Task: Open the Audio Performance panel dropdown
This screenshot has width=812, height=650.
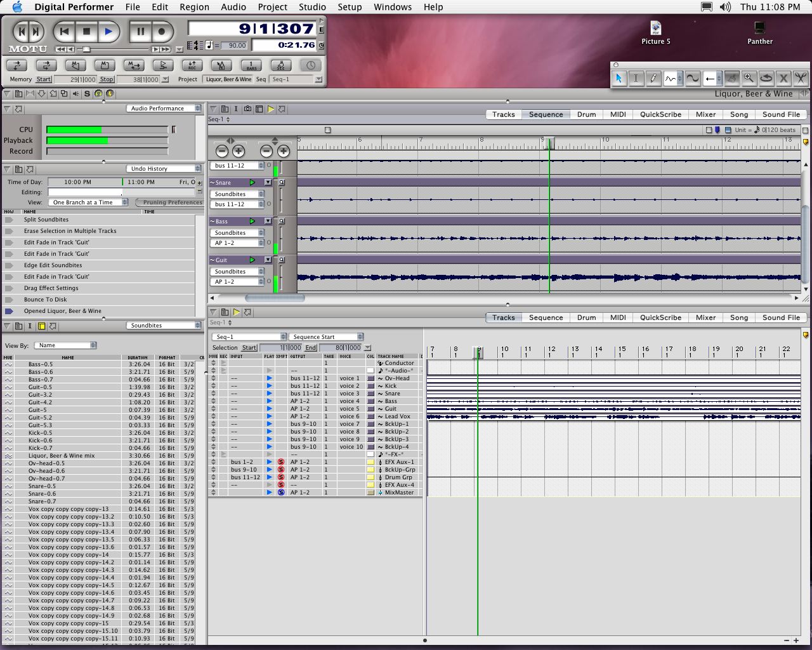Action: [x=164, y=109]
